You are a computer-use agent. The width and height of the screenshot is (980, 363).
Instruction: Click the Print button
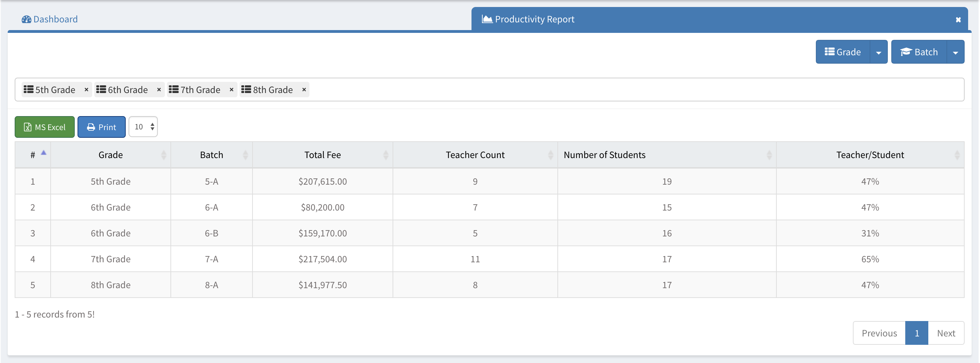tap(102, 127)
